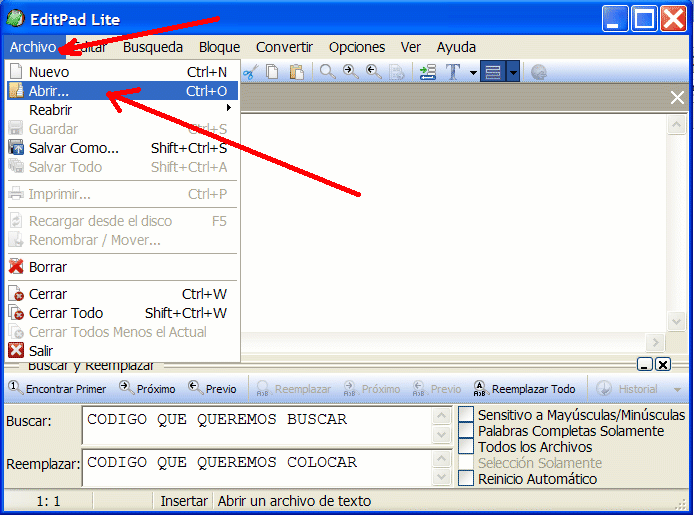Screen dimensions: 694x515
Task: Open the word wrap dropdown arrow
Action: (x=513, y=72)
